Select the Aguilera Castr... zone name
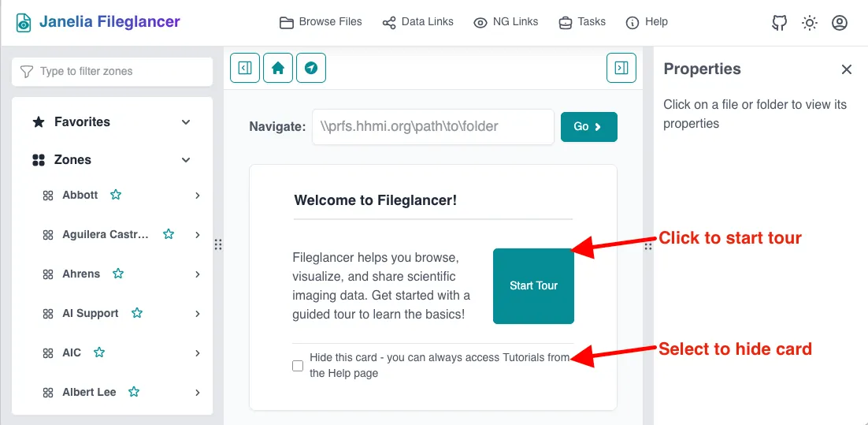868x425 pixels. click(106, 234)
